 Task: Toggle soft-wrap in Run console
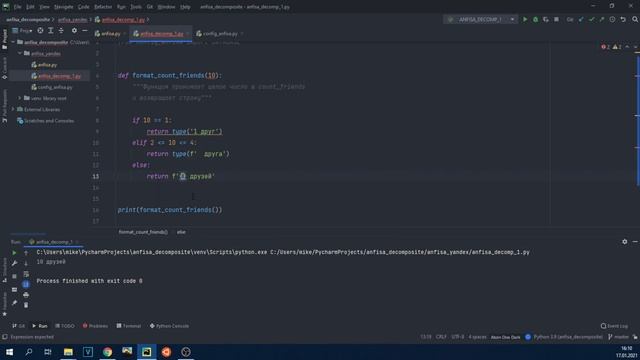coord(26,274)
